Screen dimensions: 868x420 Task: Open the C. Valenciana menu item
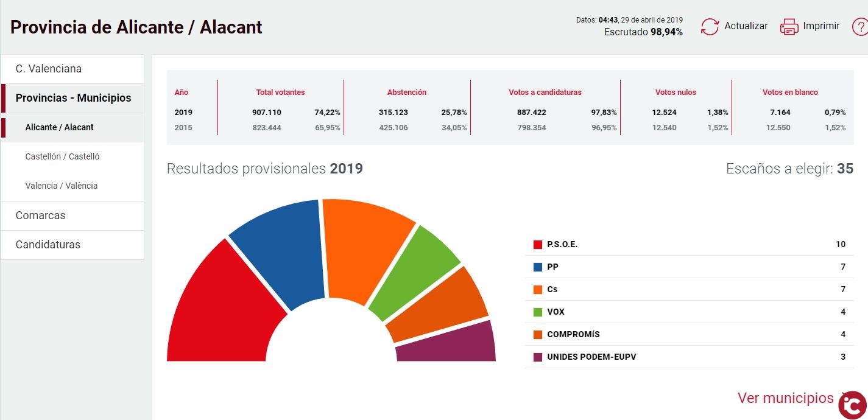coord(49,69)
